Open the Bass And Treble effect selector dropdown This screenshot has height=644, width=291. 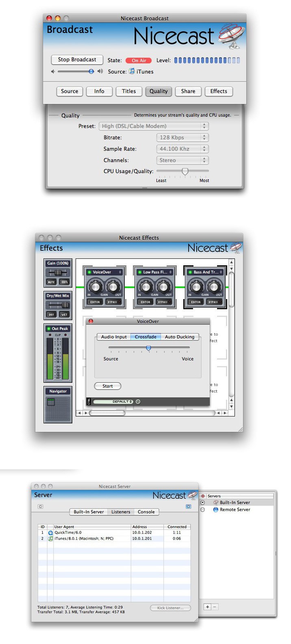(x=205, y=272)
